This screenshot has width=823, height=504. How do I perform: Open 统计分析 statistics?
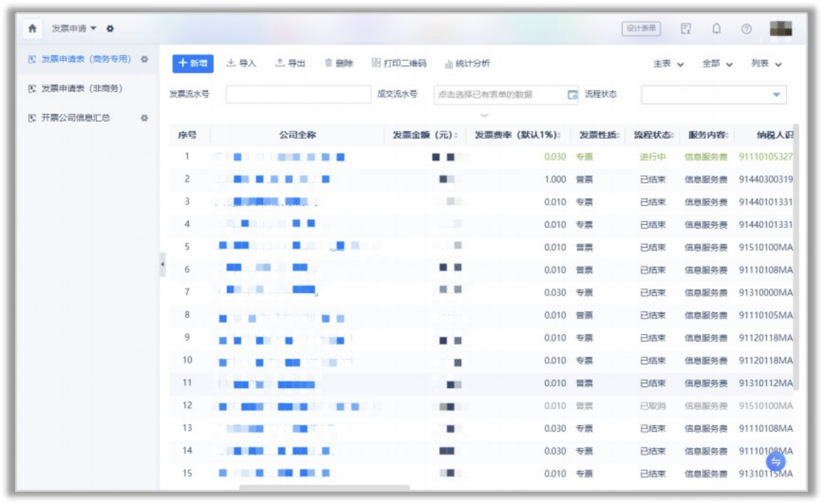coord(467,64)
